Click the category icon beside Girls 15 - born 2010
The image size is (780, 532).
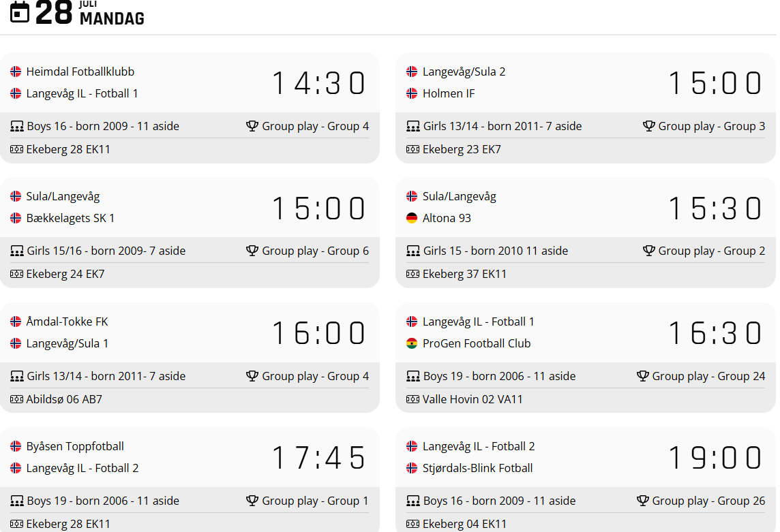click(412, 251)
